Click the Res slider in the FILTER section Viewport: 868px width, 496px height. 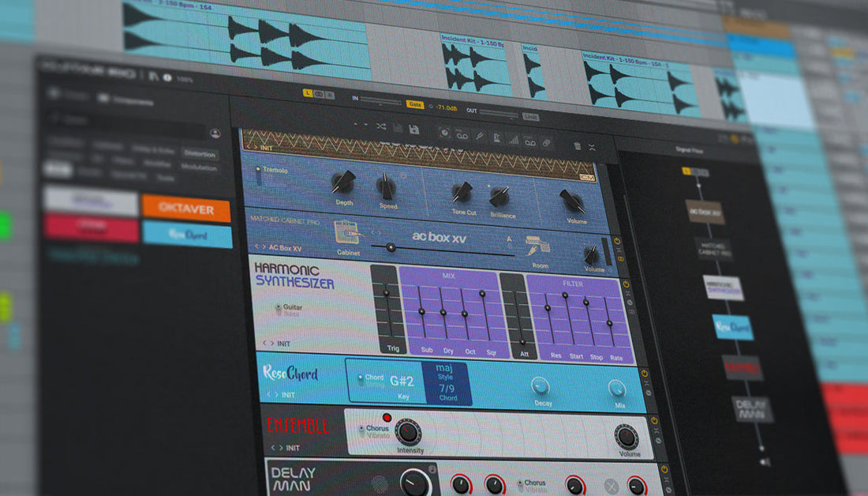548,309
